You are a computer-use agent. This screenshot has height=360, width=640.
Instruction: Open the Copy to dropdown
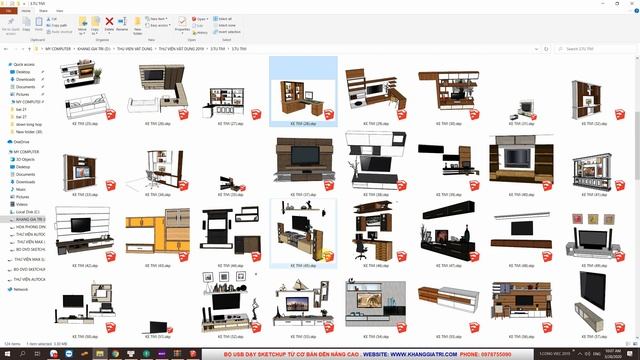[95, 26]
